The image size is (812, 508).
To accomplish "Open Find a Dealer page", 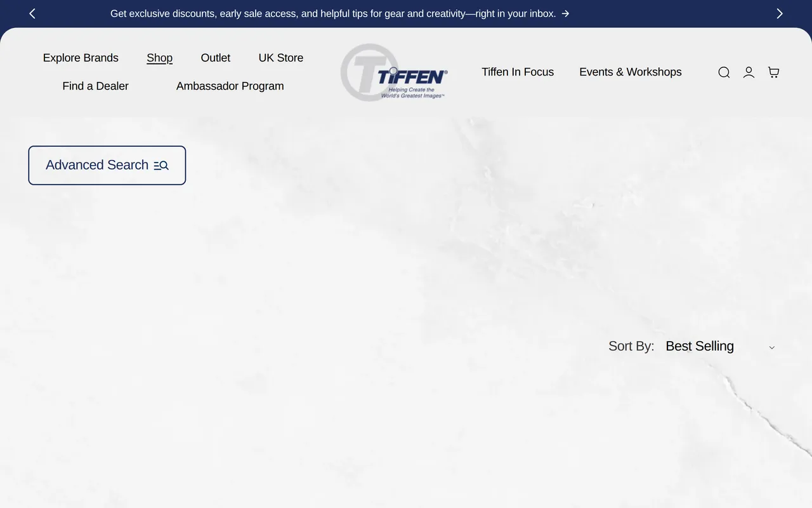I will click(x=95, y=86).
